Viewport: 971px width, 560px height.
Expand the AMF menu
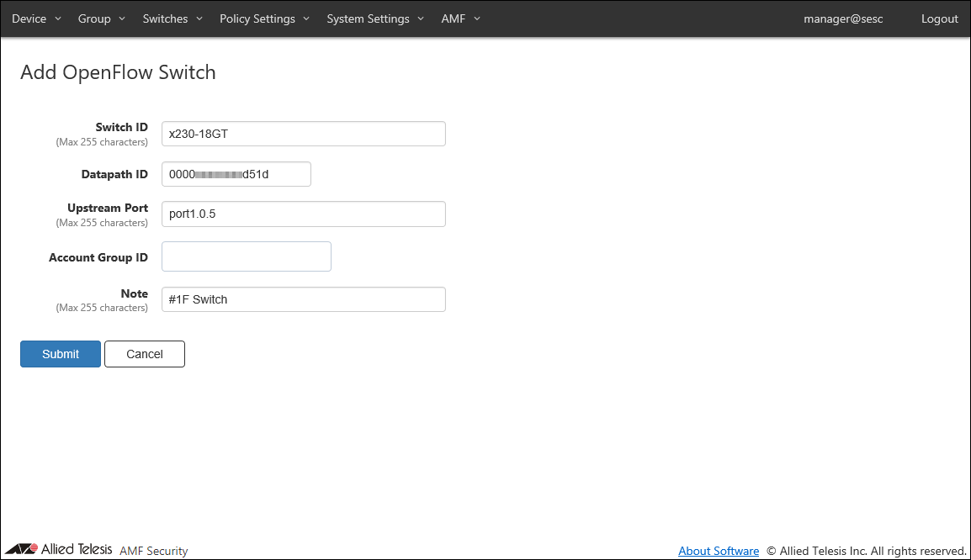point(460,18)
